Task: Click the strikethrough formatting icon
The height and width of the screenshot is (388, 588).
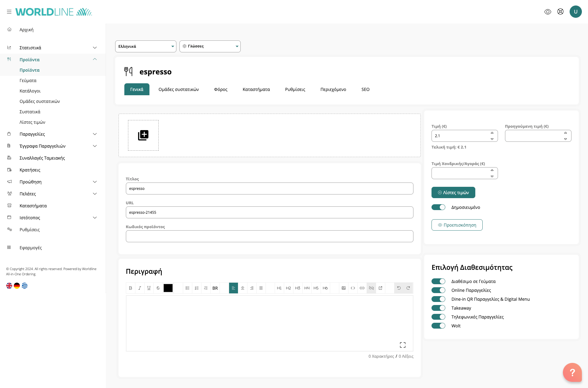Action: click(158, 288)
